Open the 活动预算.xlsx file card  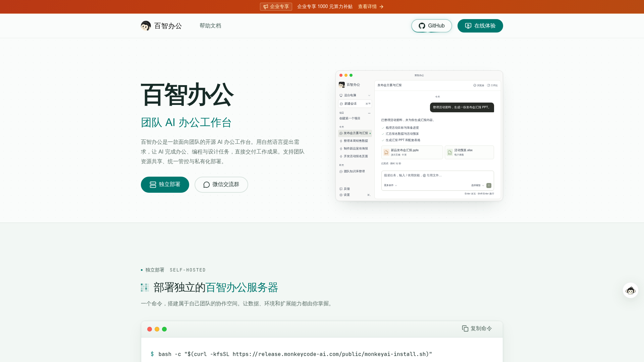click(469, 153)
